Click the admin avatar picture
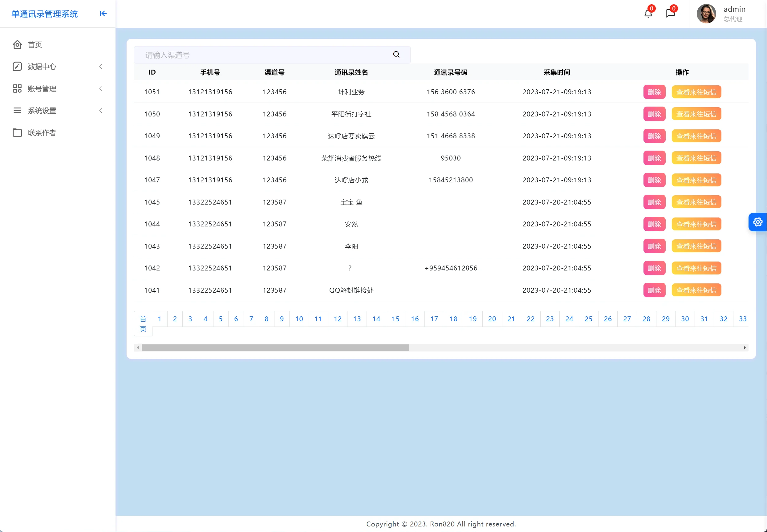Viewport: 767px width, 532px height. [706, 14]
